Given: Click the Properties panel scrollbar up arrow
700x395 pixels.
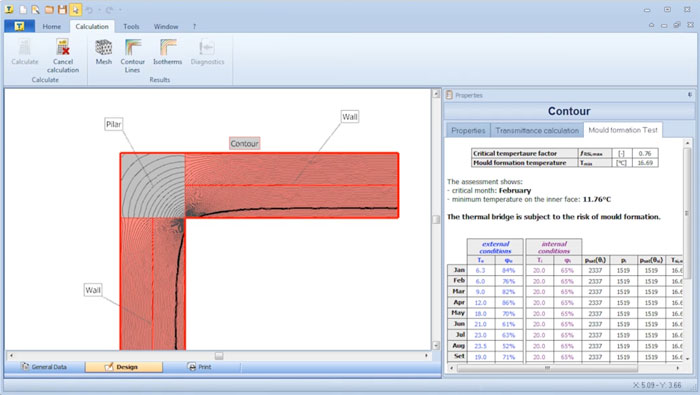Looking at the screenshot, I should point(688,143).
